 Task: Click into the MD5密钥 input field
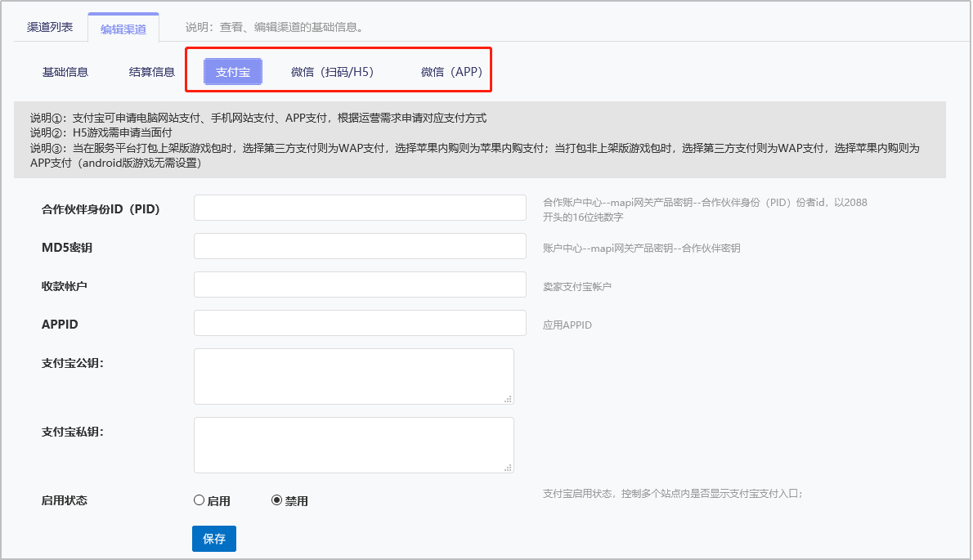(x=360, y=246)
